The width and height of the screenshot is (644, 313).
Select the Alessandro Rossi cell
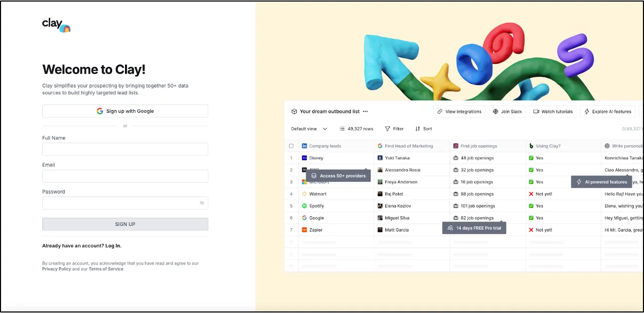tap(412, 170)
